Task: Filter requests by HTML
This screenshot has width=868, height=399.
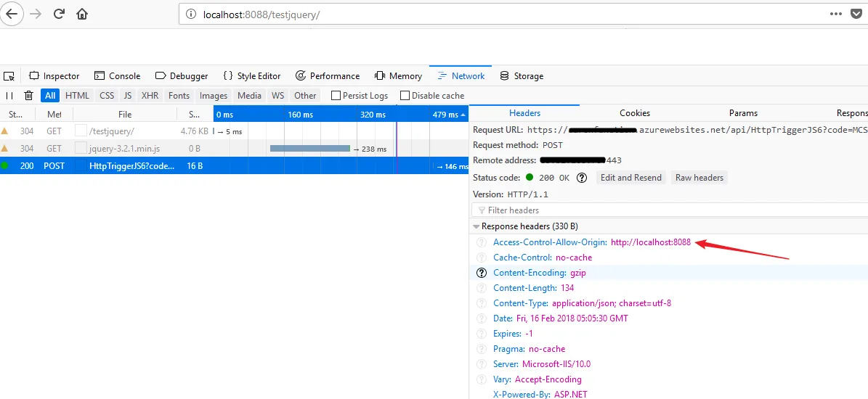Action: (77, 96)
